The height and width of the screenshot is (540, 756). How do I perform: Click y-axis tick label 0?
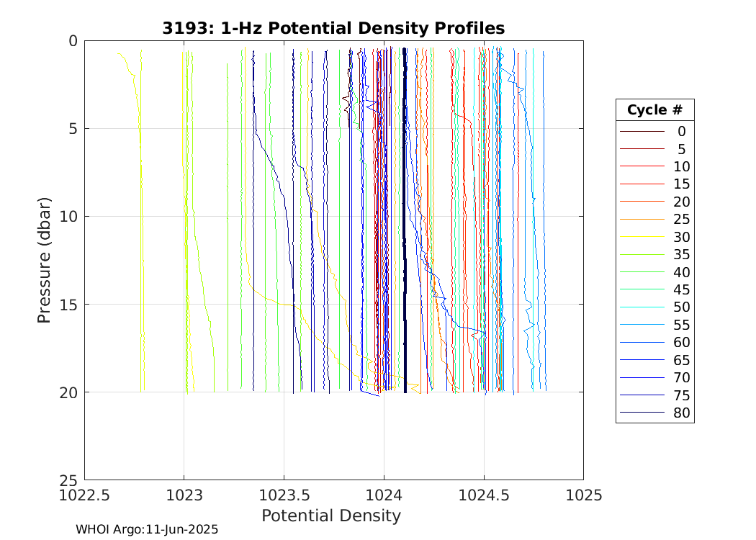pos(73,41)
